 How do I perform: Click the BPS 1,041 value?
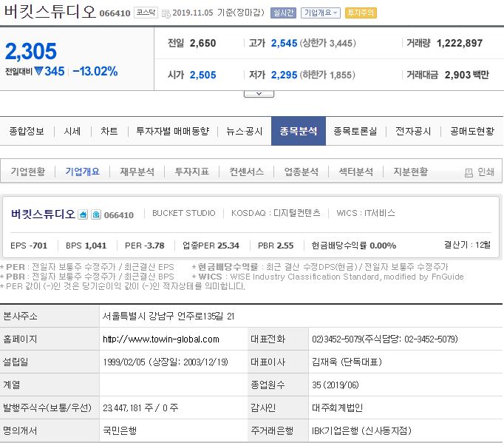point(95,246)
